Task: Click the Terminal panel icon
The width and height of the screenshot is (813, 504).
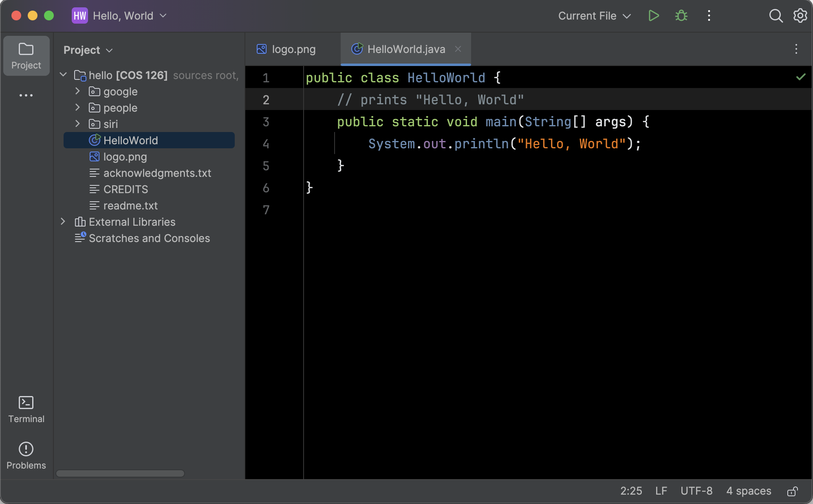Action: [x=26, y=403]
